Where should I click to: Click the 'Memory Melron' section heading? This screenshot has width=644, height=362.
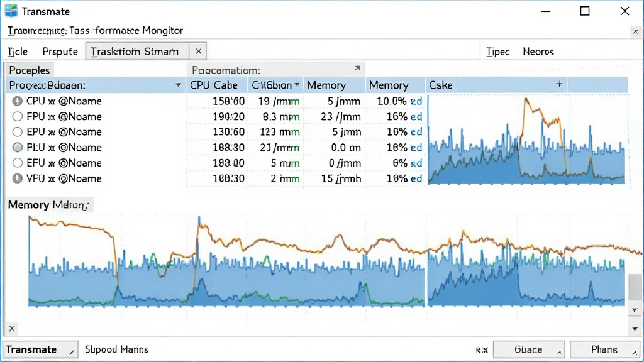[48, 205]
